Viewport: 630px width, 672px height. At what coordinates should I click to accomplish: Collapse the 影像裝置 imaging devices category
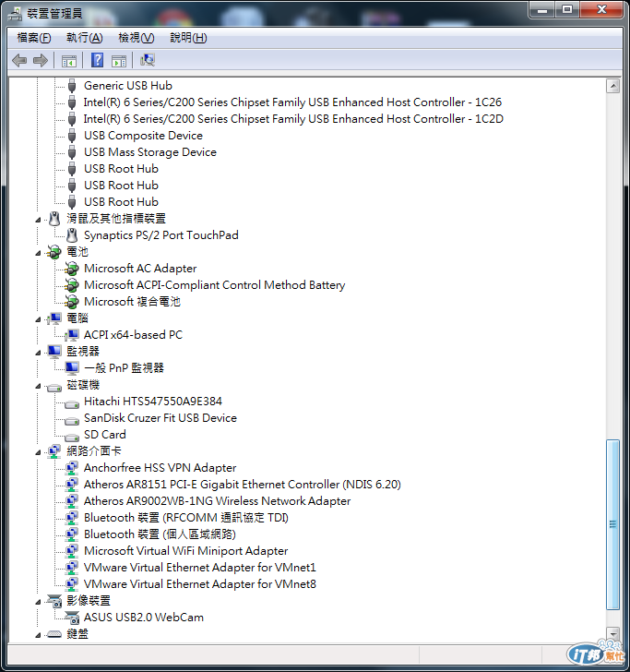click(38, 602)
